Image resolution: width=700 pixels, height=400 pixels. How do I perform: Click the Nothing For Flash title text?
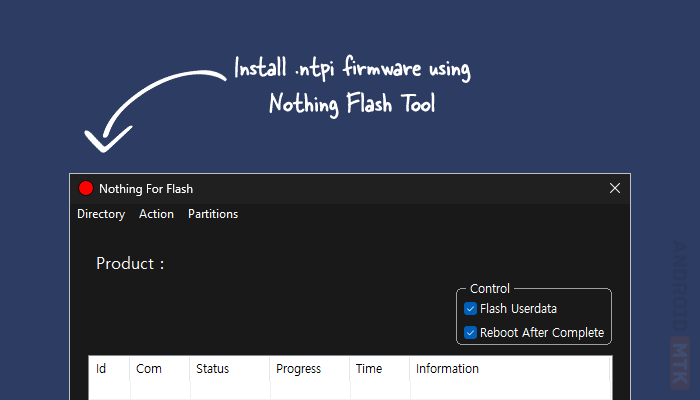[x=146, y=189]
